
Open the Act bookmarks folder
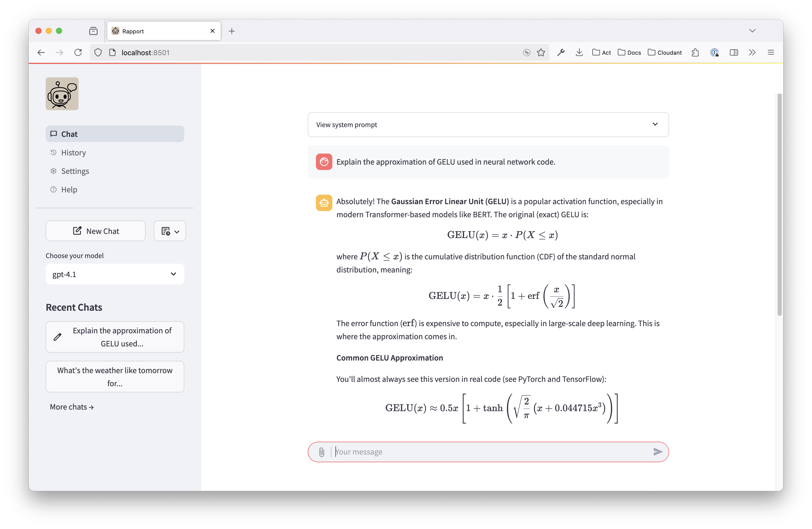602,53
